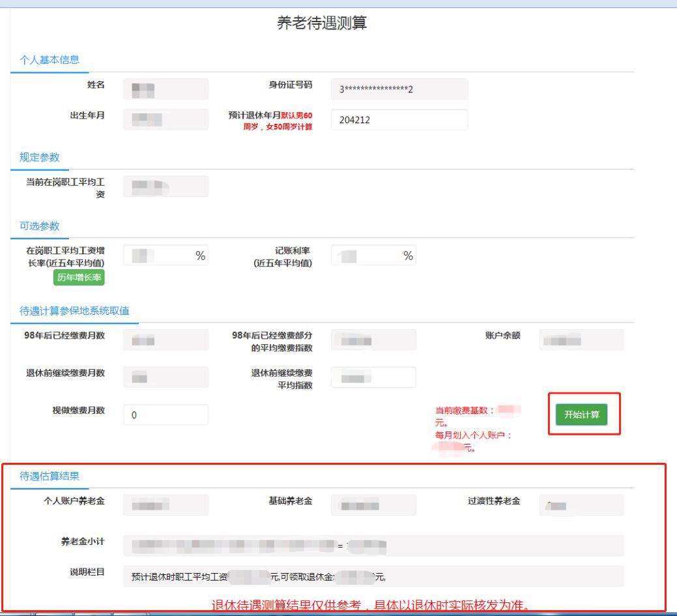Click the 当前在岗职工平均工资 field
The height and width of the screenshot is (616, 677).
point(165,185)
